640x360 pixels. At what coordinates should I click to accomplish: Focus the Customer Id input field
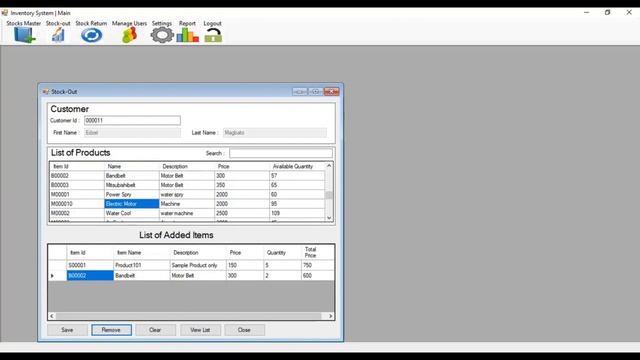132,120
